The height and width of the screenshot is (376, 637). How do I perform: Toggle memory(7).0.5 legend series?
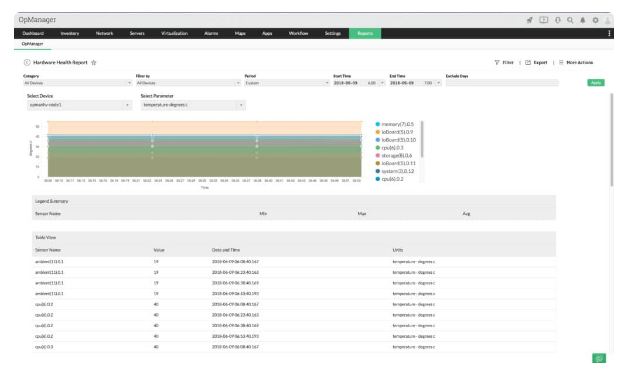tap(394, 124)
